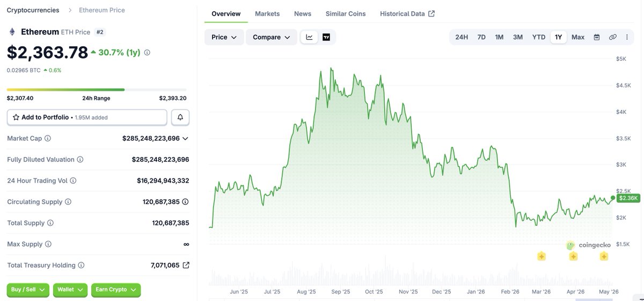Image resolution: width=644 pixels, height=301 pixels.
Task: Select 24H time range
Action: [462, 37]
